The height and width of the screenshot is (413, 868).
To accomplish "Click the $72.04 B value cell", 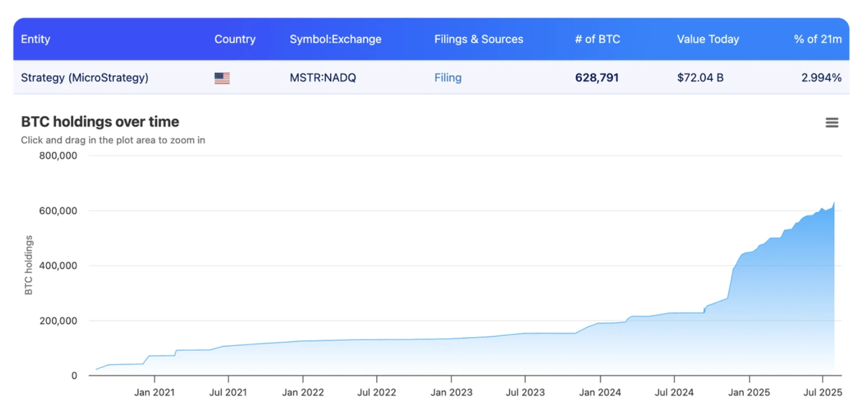I will (700, 78).
